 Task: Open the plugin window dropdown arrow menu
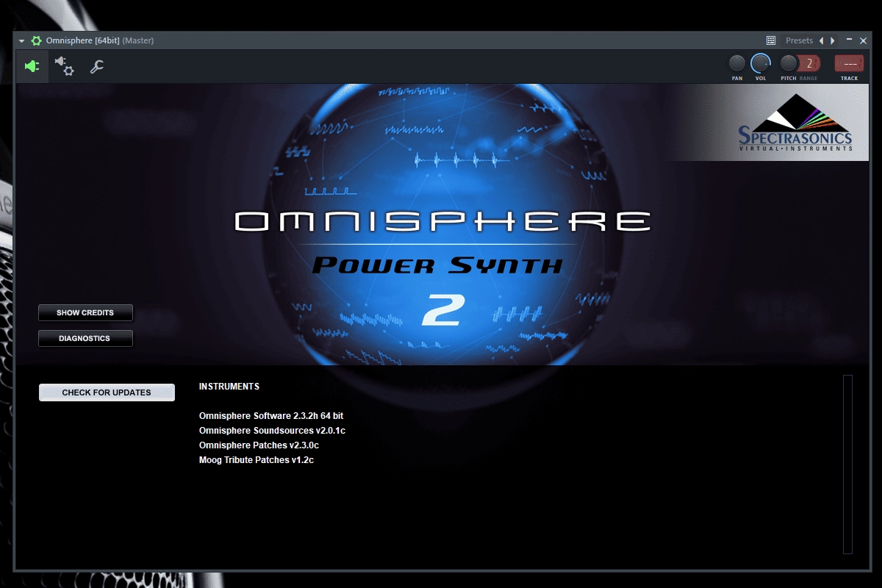pos(22,41)
